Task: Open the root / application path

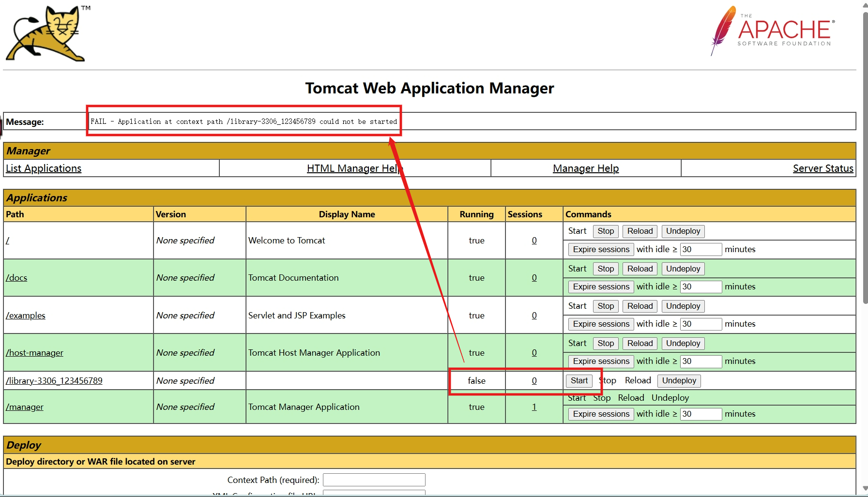Action: click(x=7, y=241)
